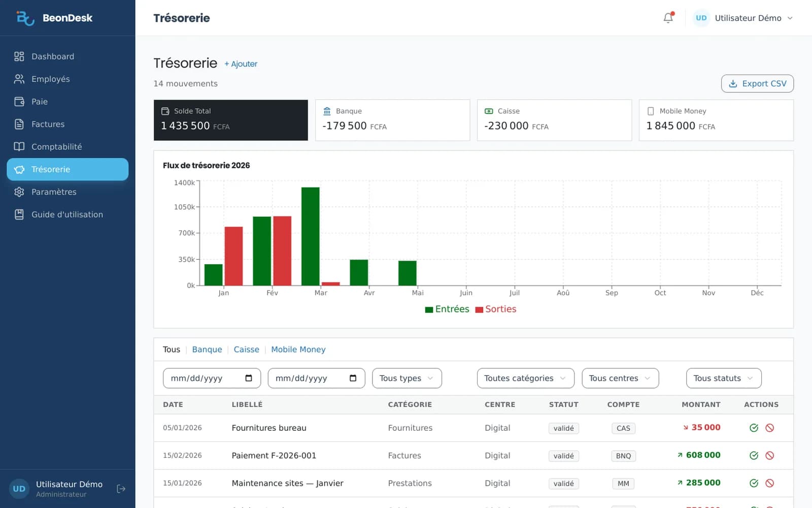812x508 pixels.
Task: Click the notification bell icon
Action: (x=668, y=18)
